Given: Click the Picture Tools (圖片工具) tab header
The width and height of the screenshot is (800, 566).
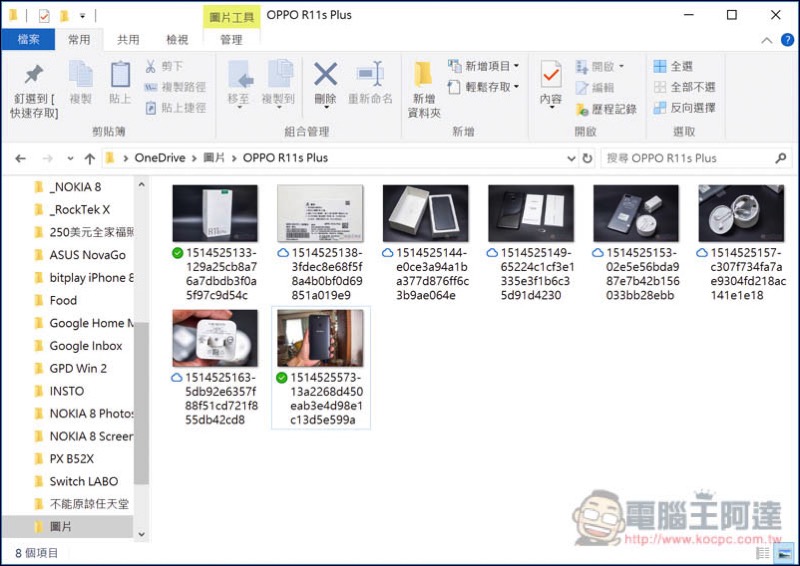Looking at the screenshot, I should tap(231, 17).
